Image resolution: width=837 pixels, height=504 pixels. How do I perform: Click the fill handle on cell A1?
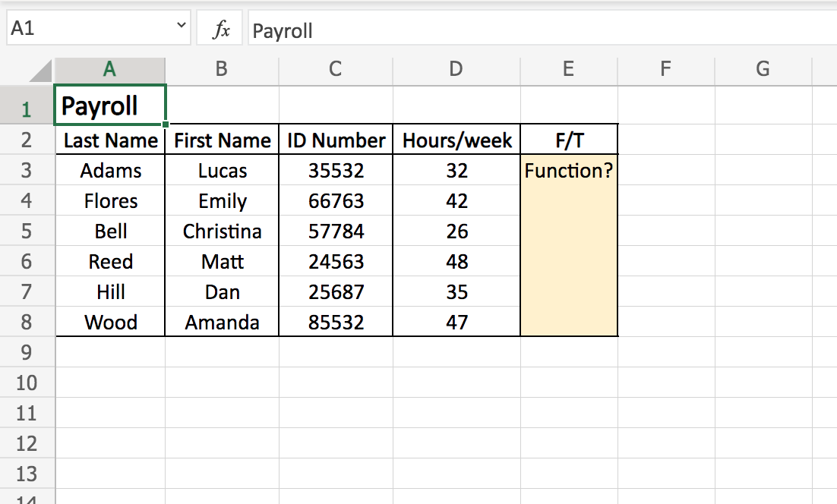(165, 123)
